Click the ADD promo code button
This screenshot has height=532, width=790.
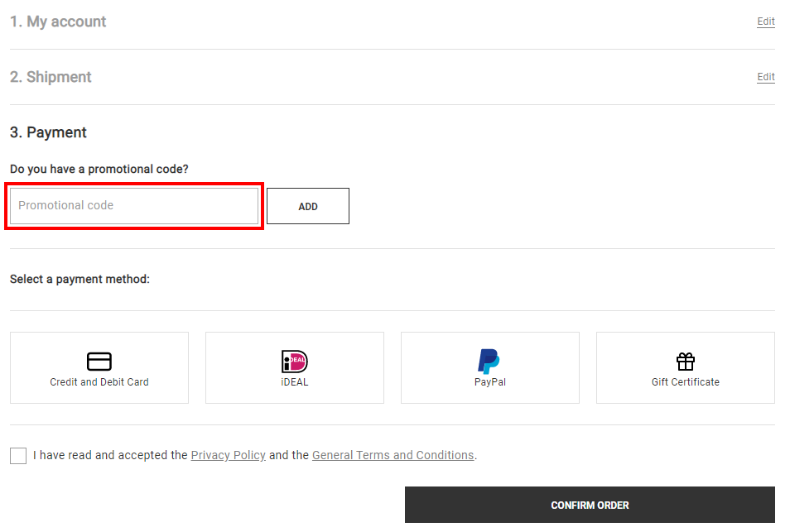tap(308, 206)
